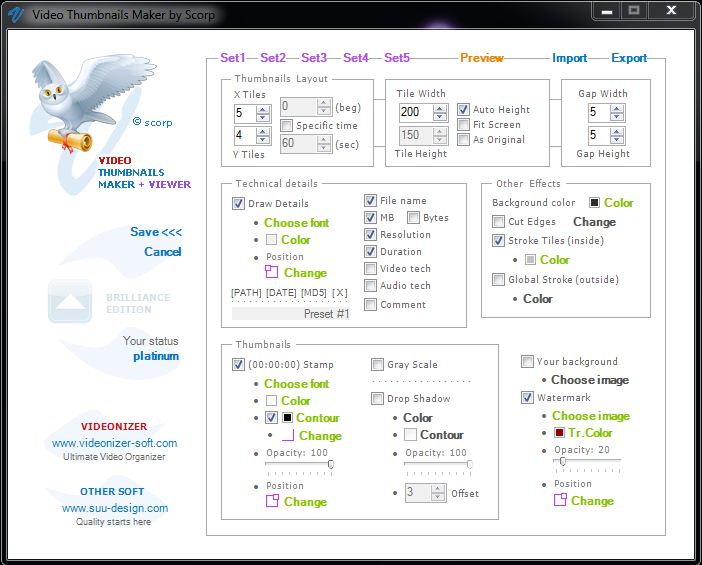Toggle MB checkbox
The width and height of the screenshot is (702, 565).
(x=370, y=217)
